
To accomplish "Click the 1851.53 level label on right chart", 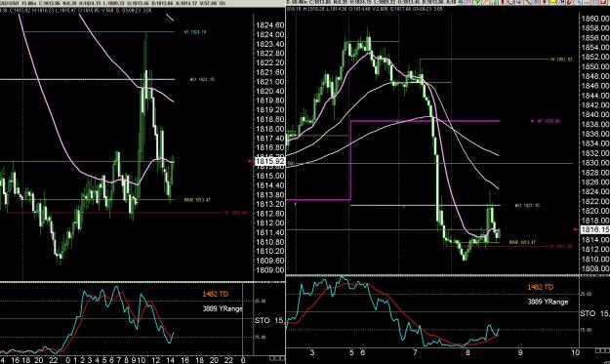I will pos(561,60).
